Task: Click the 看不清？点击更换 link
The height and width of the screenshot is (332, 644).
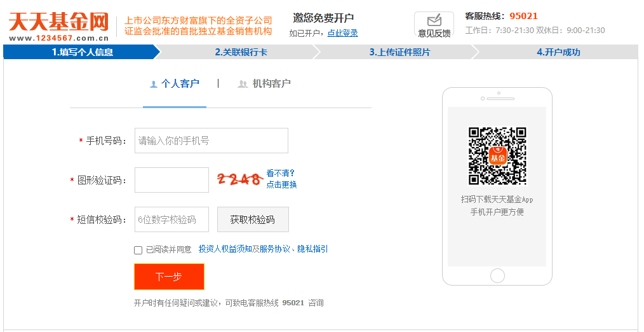Action: click(x=281, y=179)
